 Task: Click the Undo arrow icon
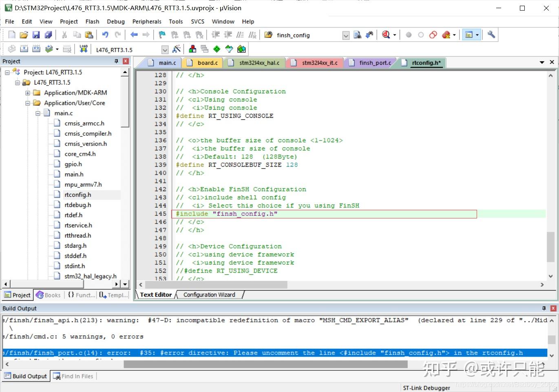[x=105, y=35]
